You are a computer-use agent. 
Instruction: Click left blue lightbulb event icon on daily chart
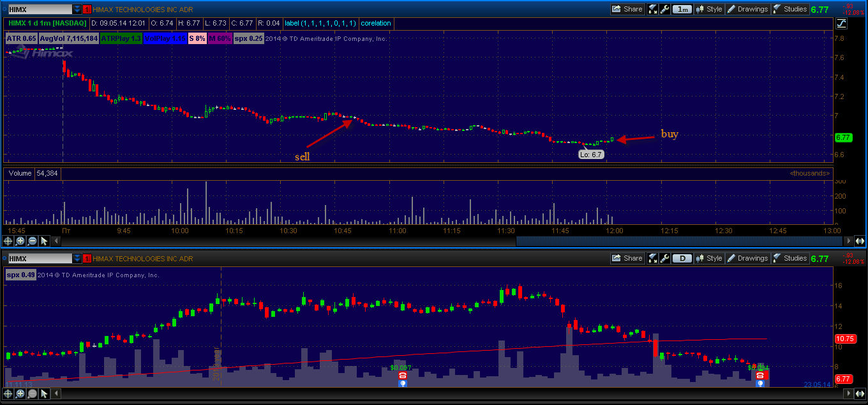(x=402, y=384)
